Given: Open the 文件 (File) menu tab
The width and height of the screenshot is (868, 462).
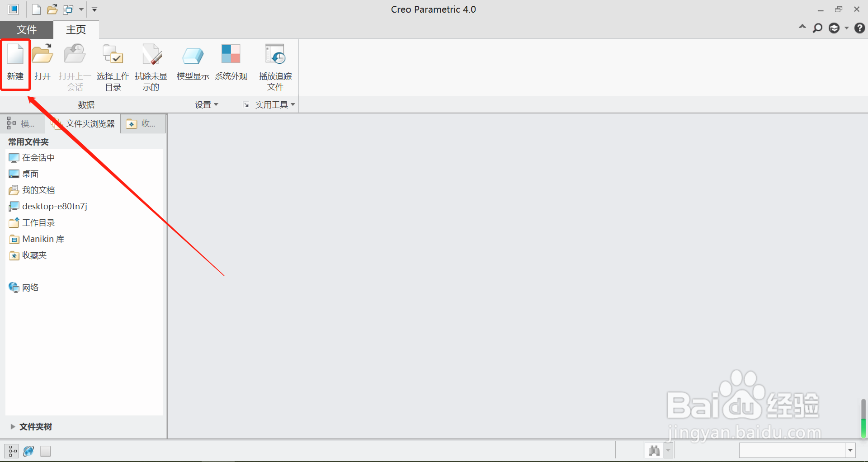Looking at the screenshot, I should 27,30.
